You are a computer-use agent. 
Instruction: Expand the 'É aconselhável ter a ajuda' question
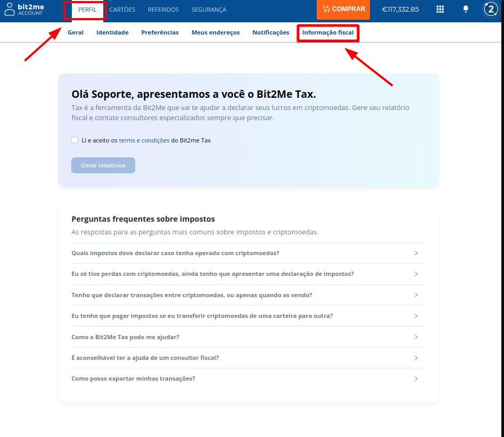click(x=249, y=358)
